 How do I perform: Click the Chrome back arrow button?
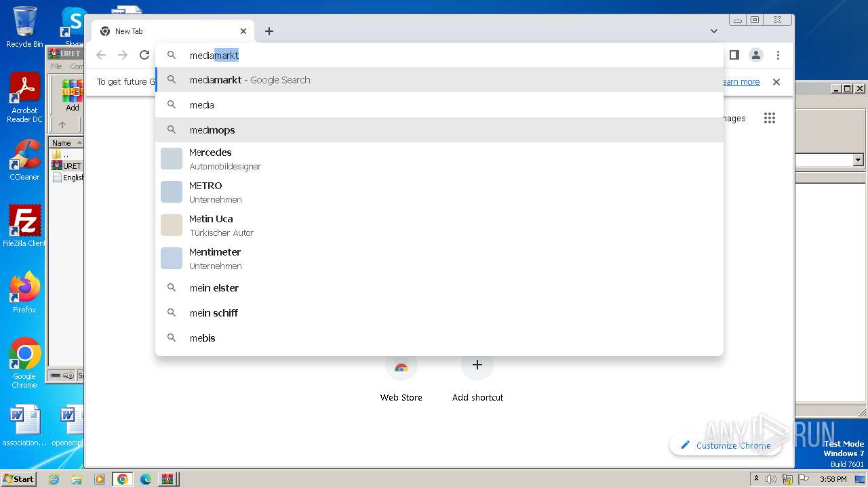point(101,55)
